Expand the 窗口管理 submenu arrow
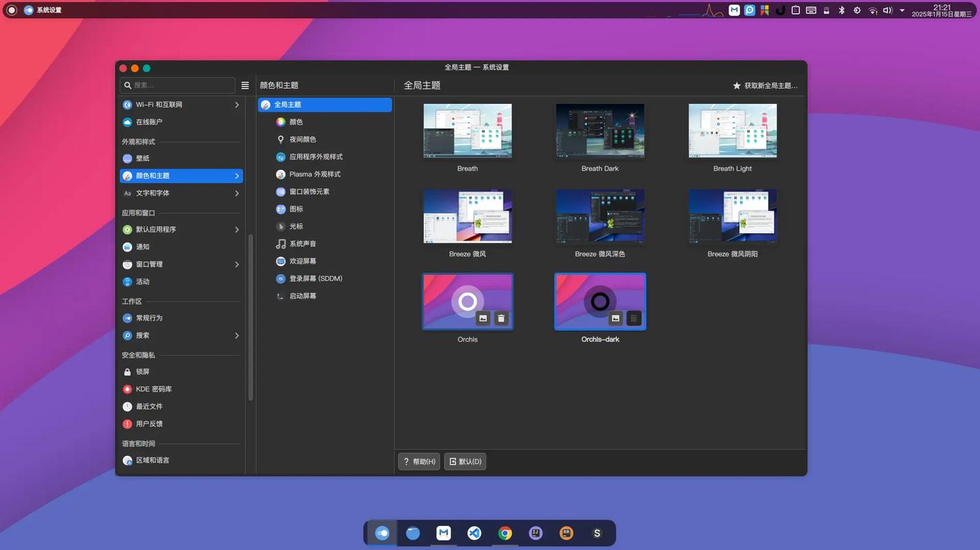Screen dimensions: 980x550 point(237,265)
